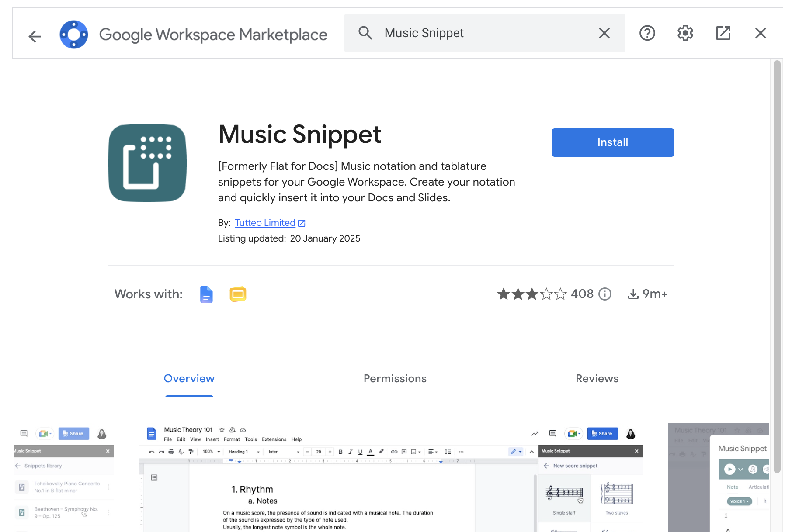
Task: Clear the Music Snippet search text
Action: point(604,33)
